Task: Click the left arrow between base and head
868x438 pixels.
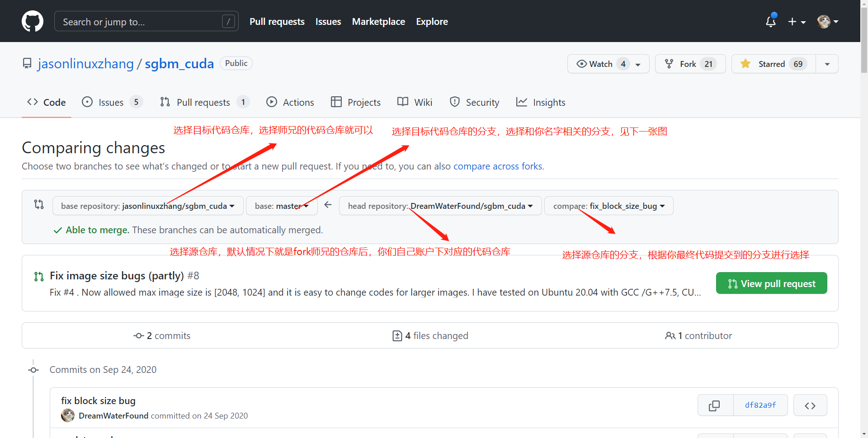Action: (x=328, y=205)
